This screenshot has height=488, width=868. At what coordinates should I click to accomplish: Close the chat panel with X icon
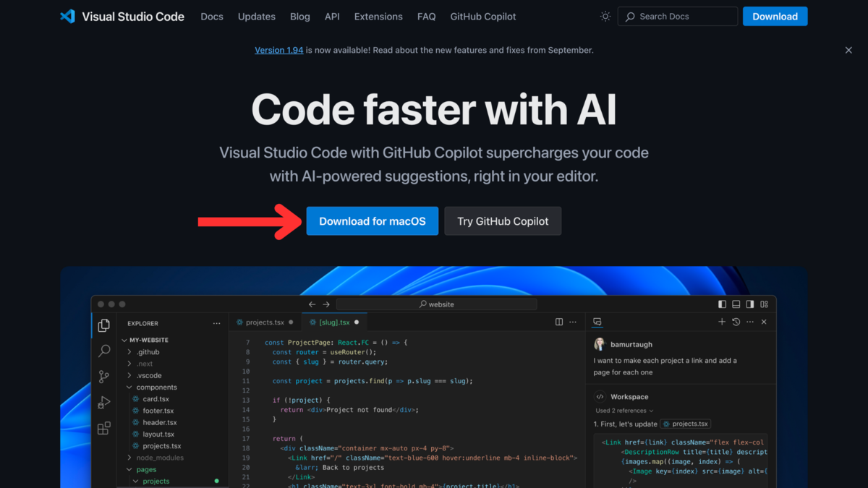[x=764, y=322]
